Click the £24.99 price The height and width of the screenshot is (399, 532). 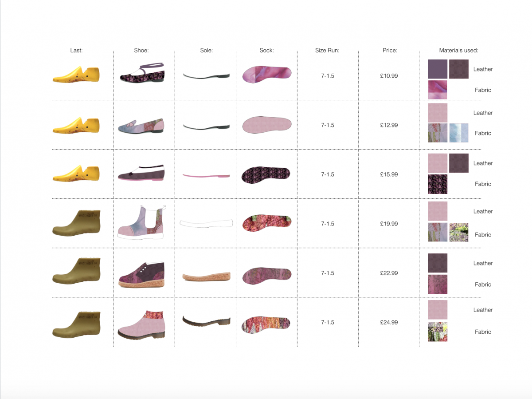389,322
